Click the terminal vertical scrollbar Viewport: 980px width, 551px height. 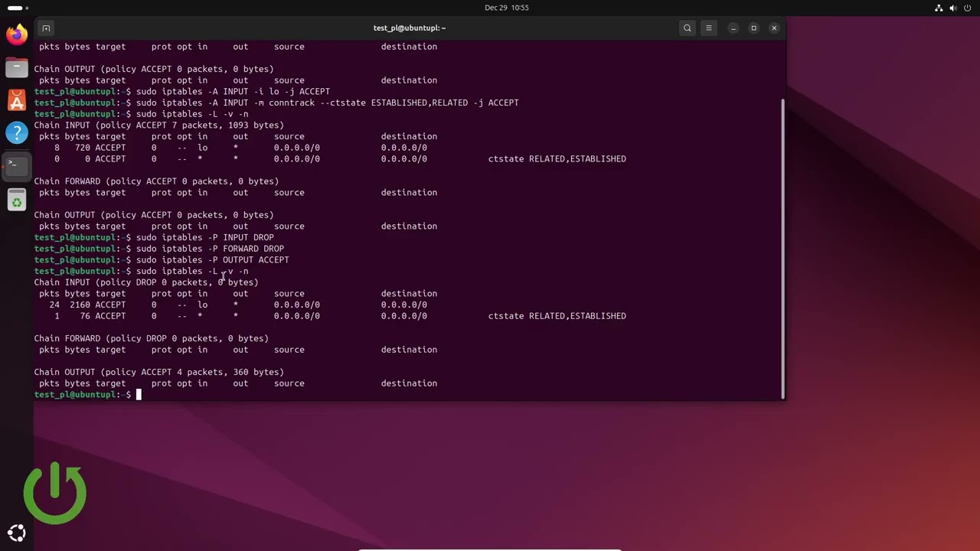click(x=782, y=249)
